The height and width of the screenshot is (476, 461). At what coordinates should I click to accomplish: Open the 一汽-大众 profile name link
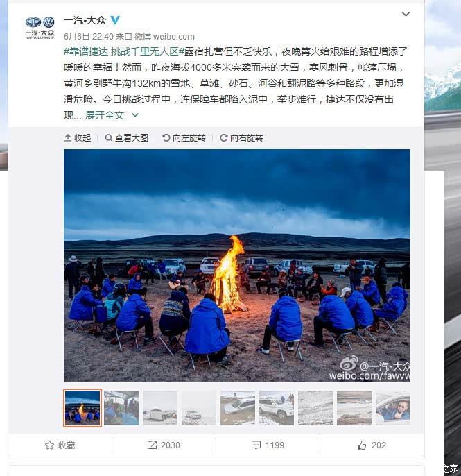85,20
